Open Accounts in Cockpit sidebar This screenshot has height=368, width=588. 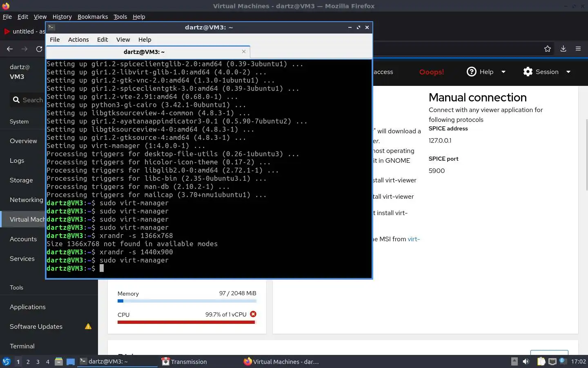(23, 239)
